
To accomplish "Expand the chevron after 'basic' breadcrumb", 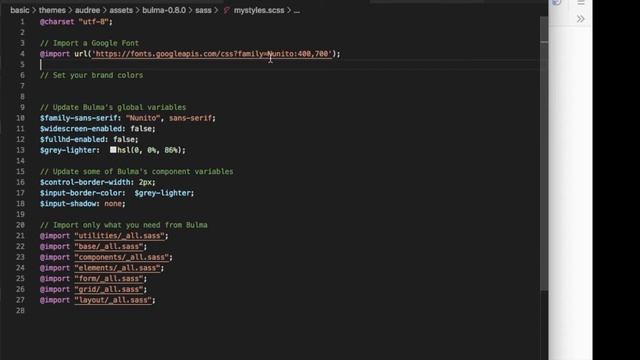I will [x=34, y=10].
